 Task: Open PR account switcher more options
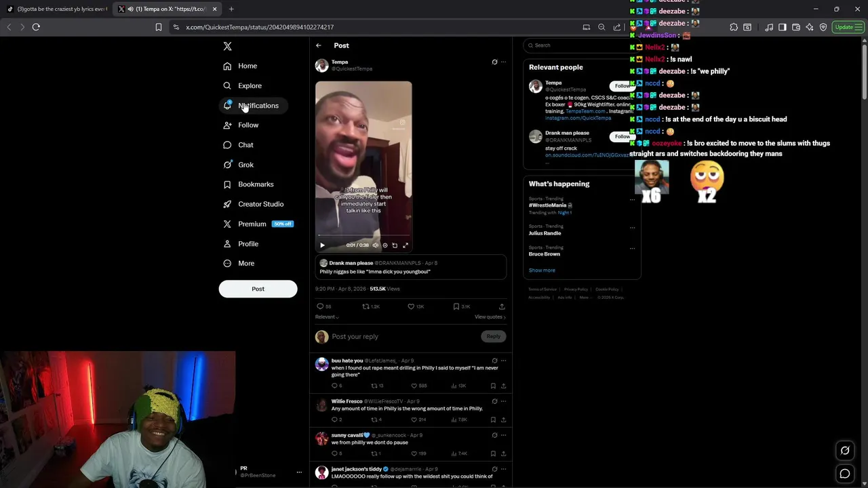[299, 472]
